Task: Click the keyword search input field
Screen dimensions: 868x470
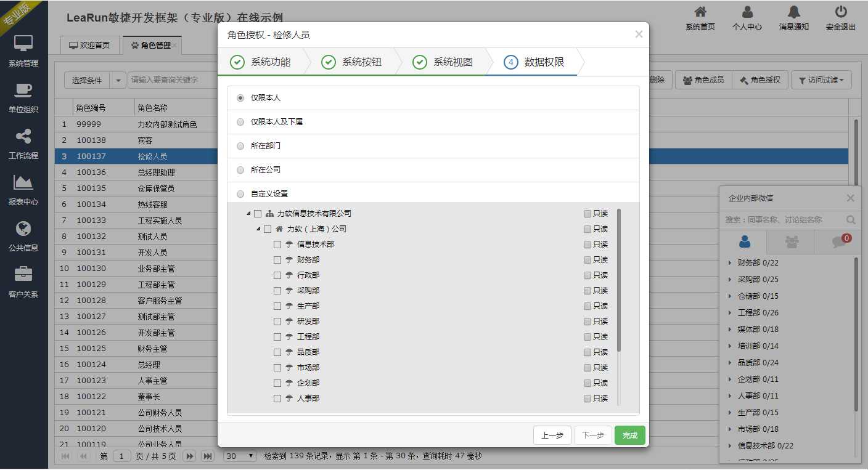Action: (x=172, y=80)
